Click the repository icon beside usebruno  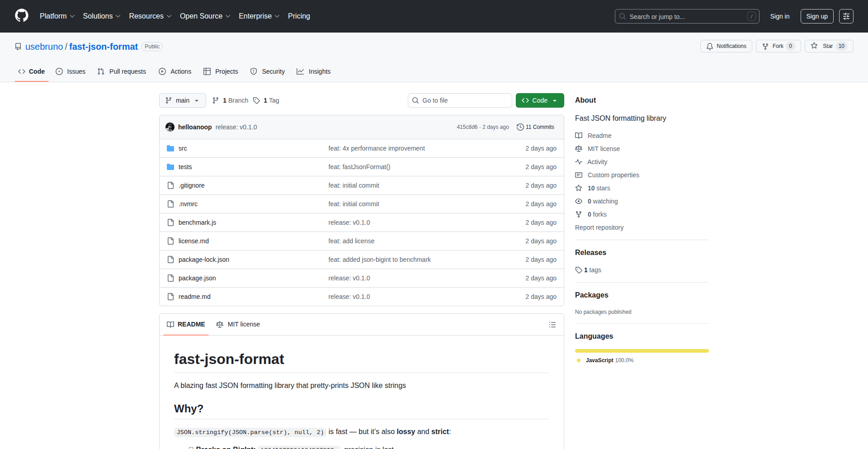point(18,47)
